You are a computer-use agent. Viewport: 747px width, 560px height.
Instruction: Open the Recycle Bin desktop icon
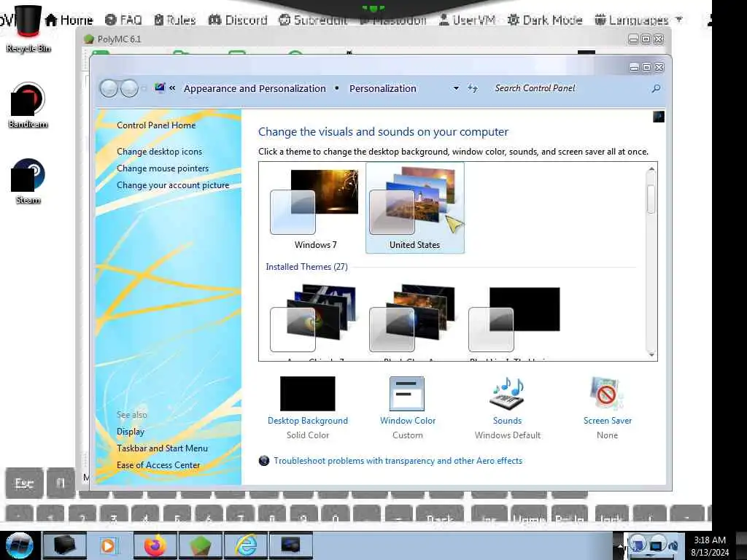[28, 28]
